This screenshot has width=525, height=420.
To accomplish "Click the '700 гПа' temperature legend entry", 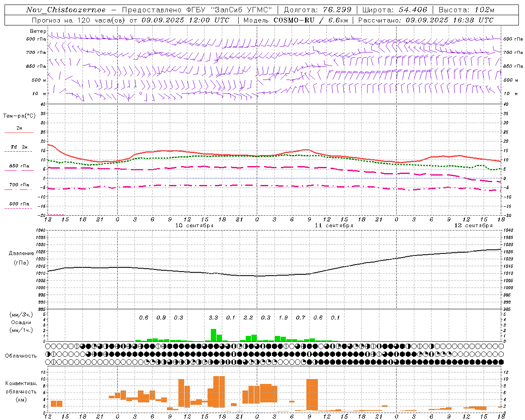I will (x=19, y=185).
